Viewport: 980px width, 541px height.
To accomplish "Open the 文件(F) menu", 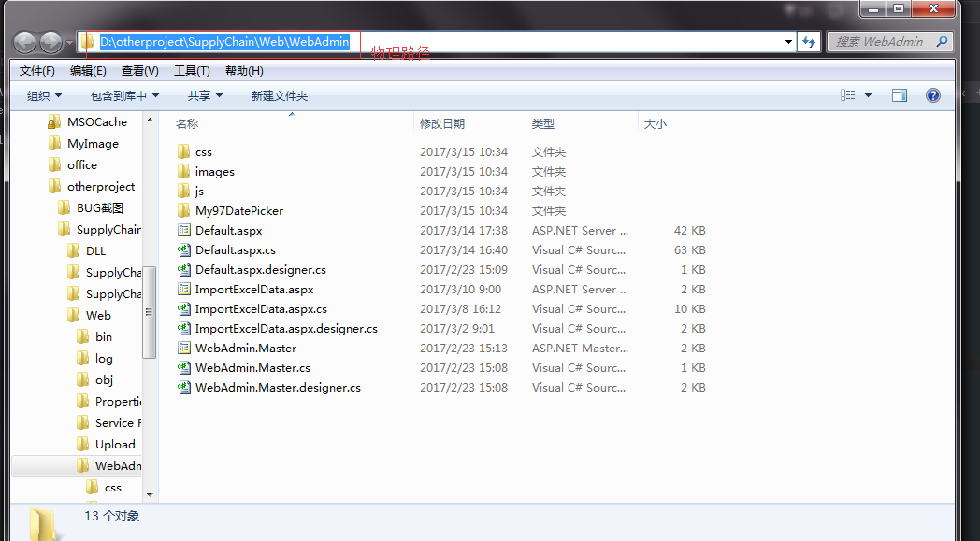I will [36, 71].
